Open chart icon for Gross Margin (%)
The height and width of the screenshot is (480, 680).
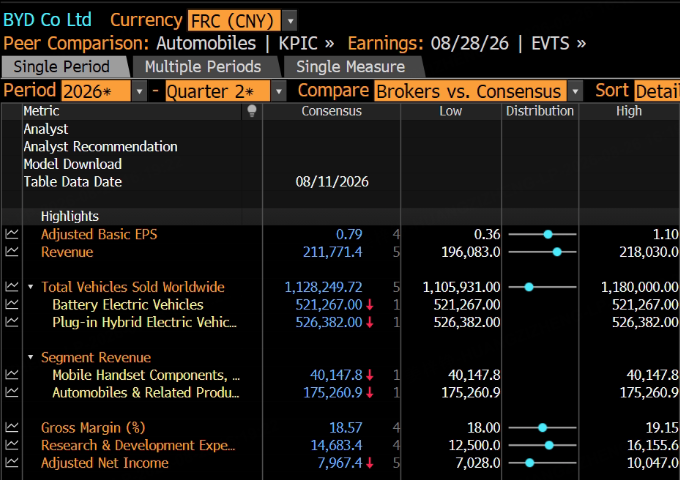coord(12,428)
